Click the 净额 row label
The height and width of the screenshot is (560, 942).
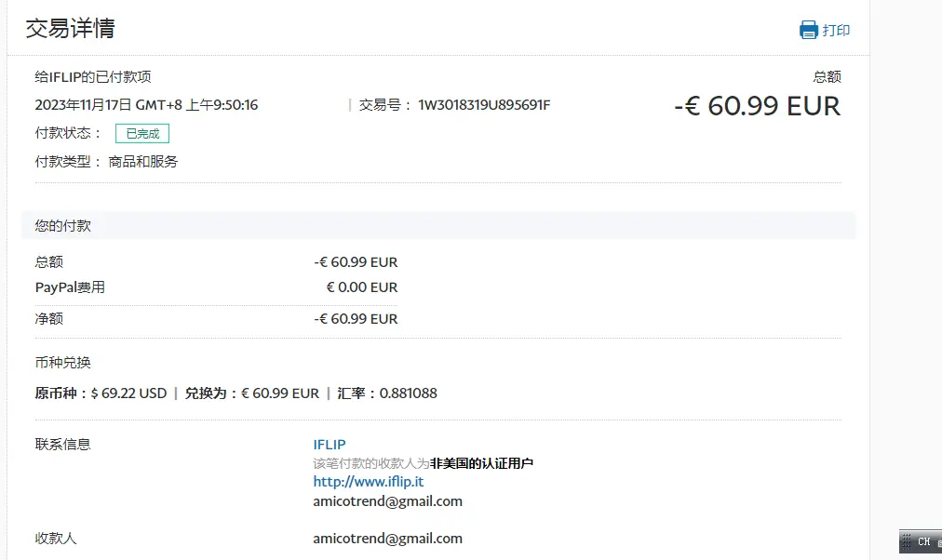coord(48,319)
